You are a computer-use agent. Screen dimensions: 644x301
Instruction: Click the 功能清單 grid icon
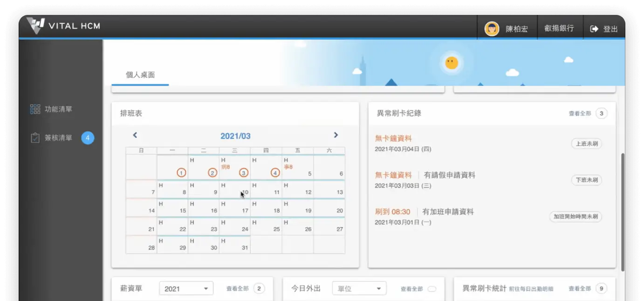click(35, 109)
